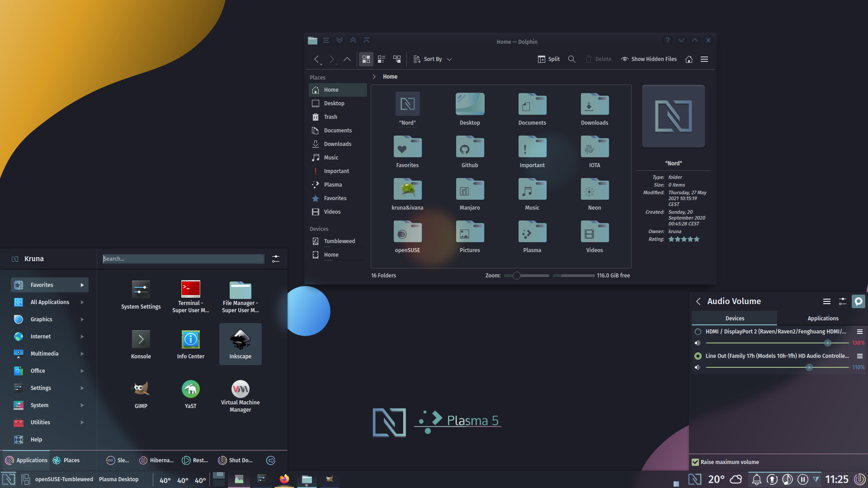
Task: Go back in Dolphin navigation
Action: [x=317, y=59]
